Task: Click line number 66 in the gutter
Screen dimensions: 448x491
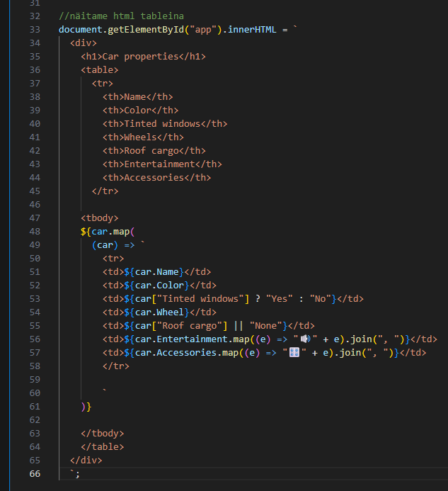Action: point(35,474)
